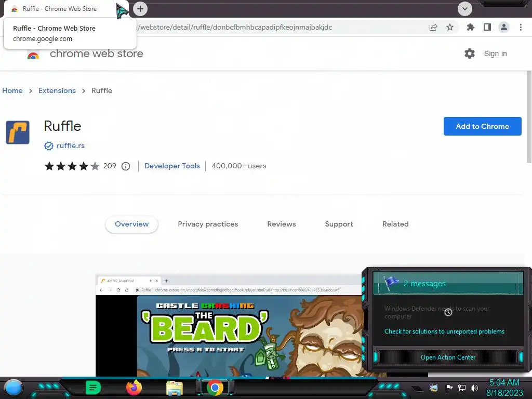This screenshot has height=399, width=532.
Task: Click the Ruffle extension logo
Action: 18,132
